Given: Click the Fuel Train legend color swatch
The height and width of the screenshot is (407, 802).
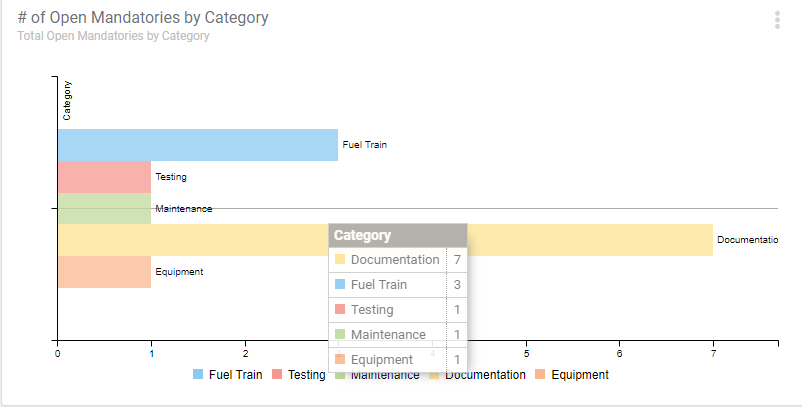Looking at the screenshot, I should (x=198, y=375).
